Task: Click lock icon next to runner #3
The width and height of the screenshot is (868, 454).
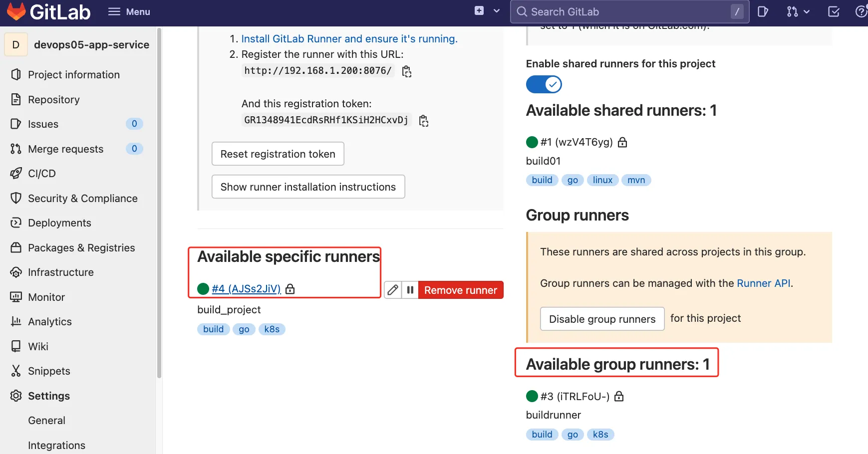Action: pyautogui.click(x=619, y=396)
